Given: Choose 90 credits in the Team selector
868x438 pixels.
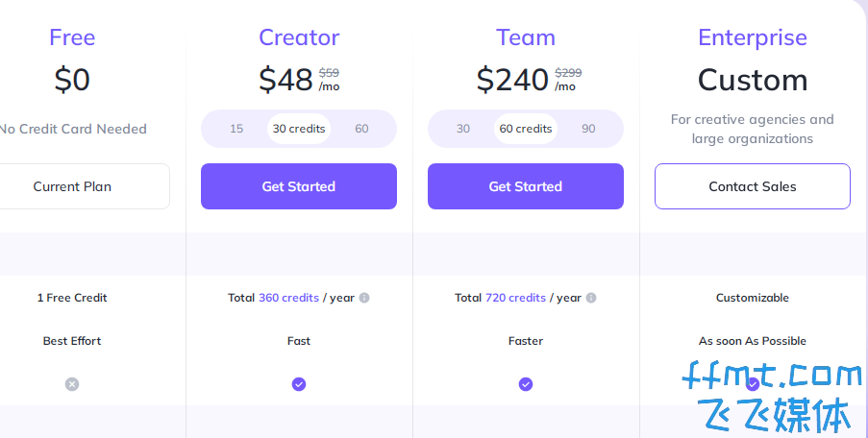Looking at the screenshot, I should coord(588,129).
